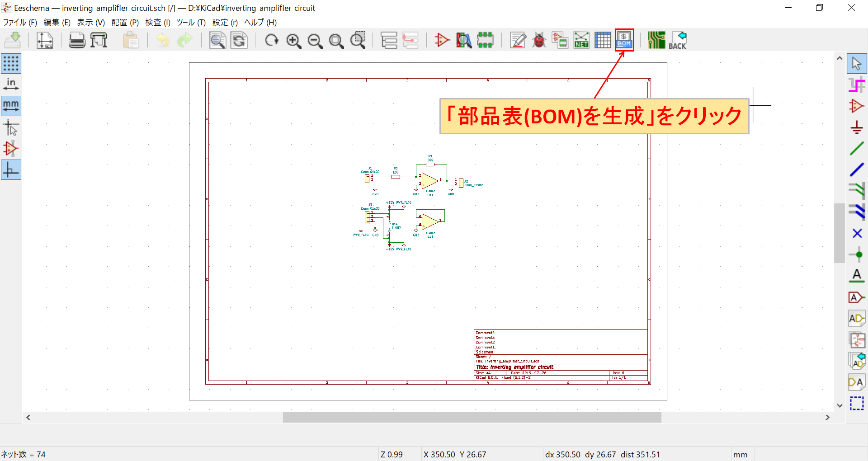Switch units to inches

tap(11, 84)
